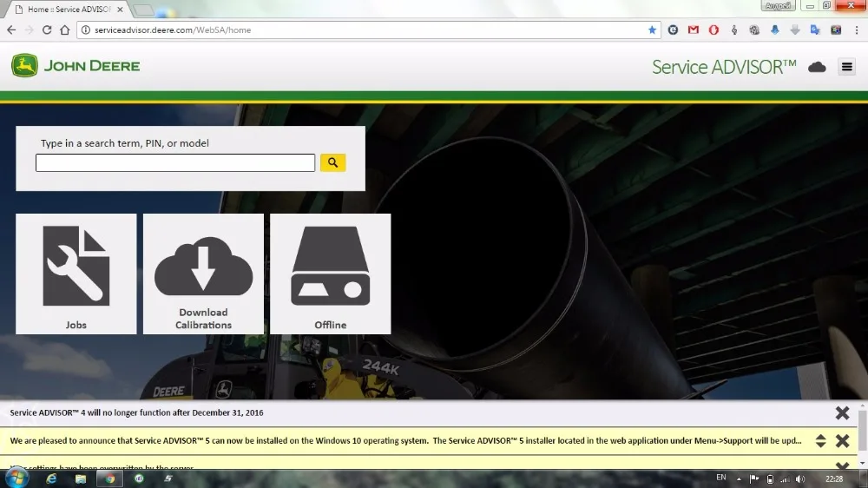Expand the Windows 10 announcement message
Screen dimensions: 868x488
tap(820, 441)
